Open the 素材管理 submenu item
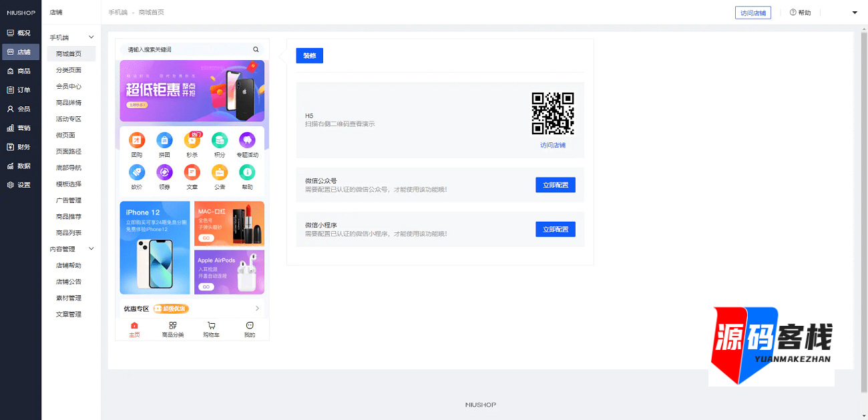The image size is (868, 420). [x=69, y=298]
